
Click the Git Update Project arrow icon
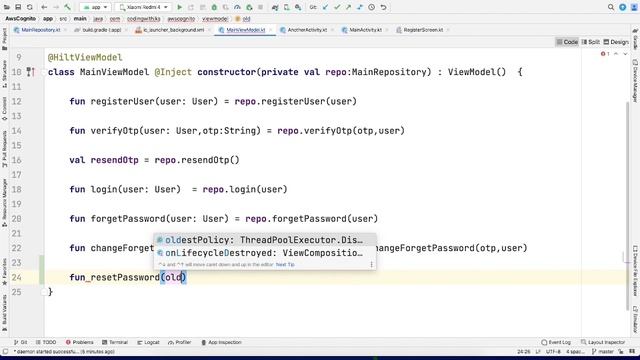coord(325,7)
